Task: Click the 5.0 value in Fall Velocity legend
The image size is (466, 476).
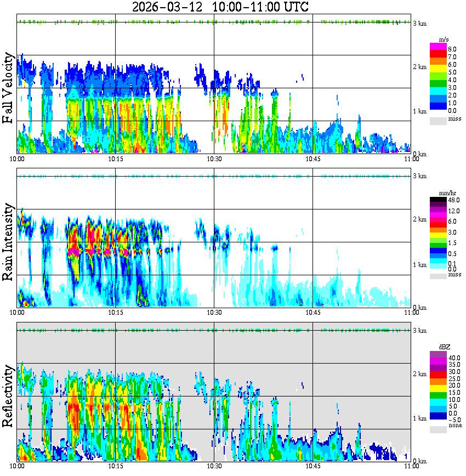Action: pos(452,72)
